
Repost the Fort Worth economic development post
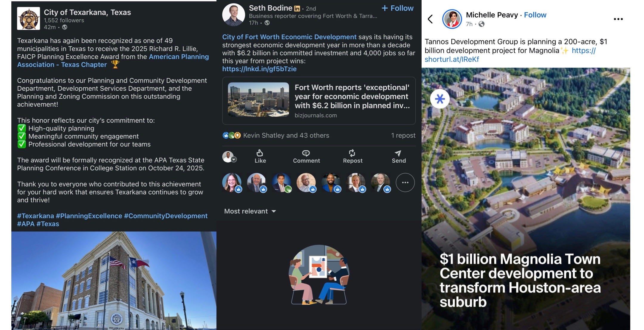click(352, 156)
